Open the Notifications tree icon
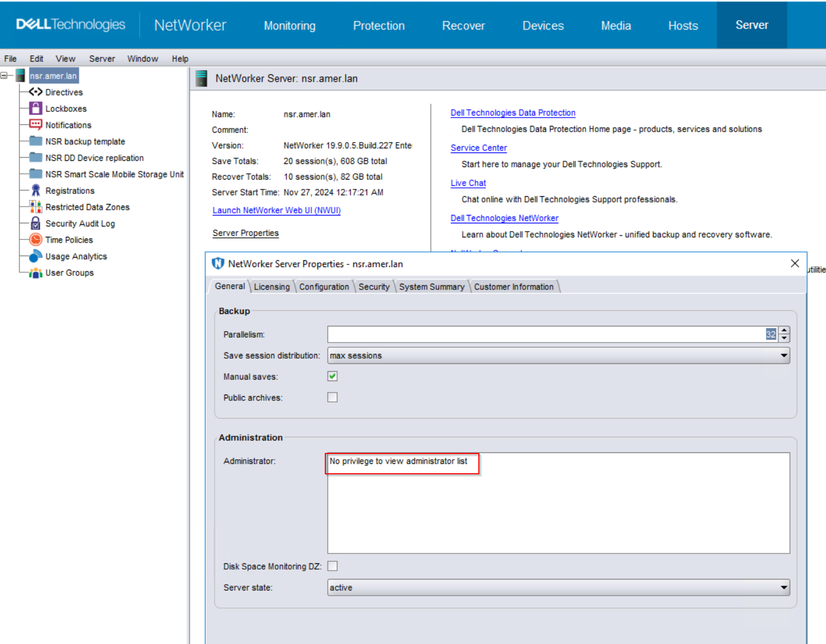 coord(35,125)
